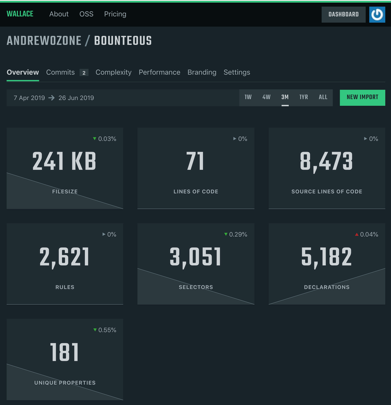This screenshot has width=391, height=405.
Task: Select the ALL time range
Action: pos(323,97)
